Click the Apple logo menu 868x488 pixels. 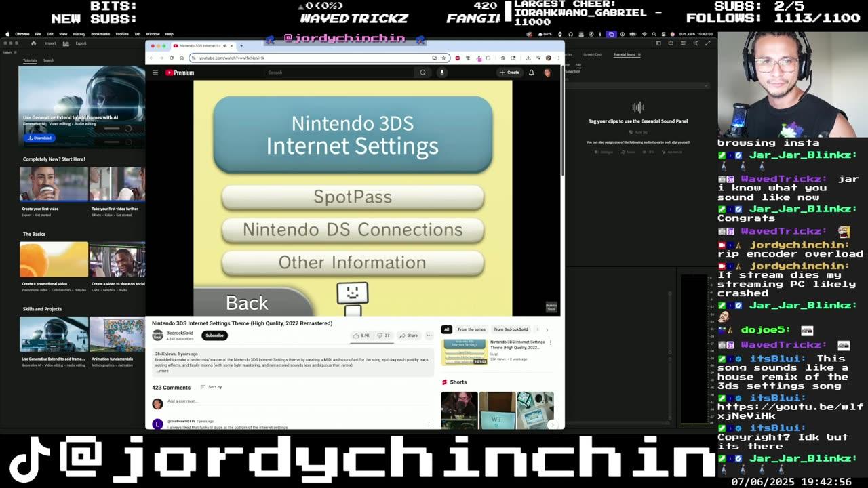[x=7, y=34]
